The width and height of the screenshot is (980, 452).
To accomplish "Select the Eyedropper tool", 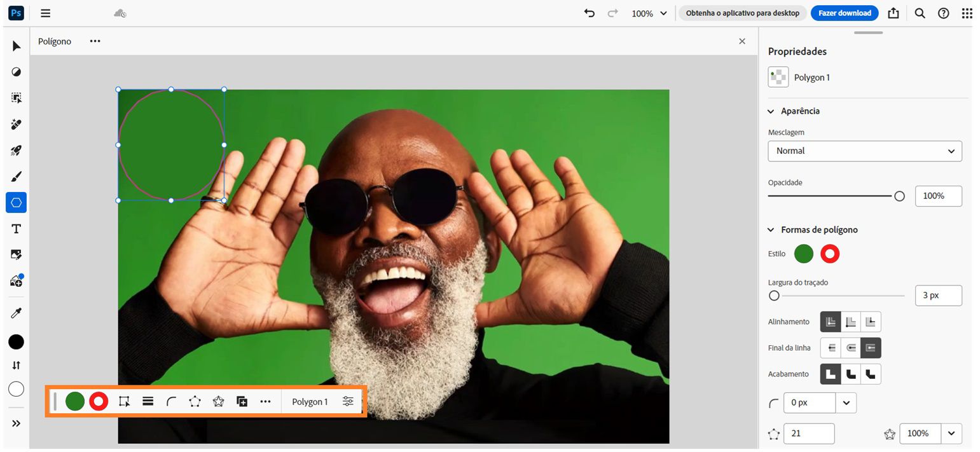I will (x=16, y=313).
